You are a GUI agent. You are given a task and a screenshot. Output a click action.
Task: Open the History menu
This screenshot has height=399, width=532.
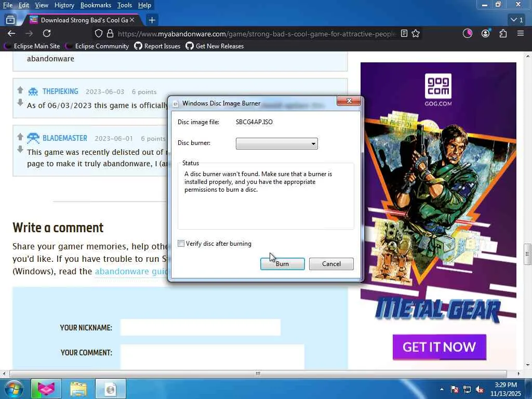pyautogui.click(x=64, y=5)
